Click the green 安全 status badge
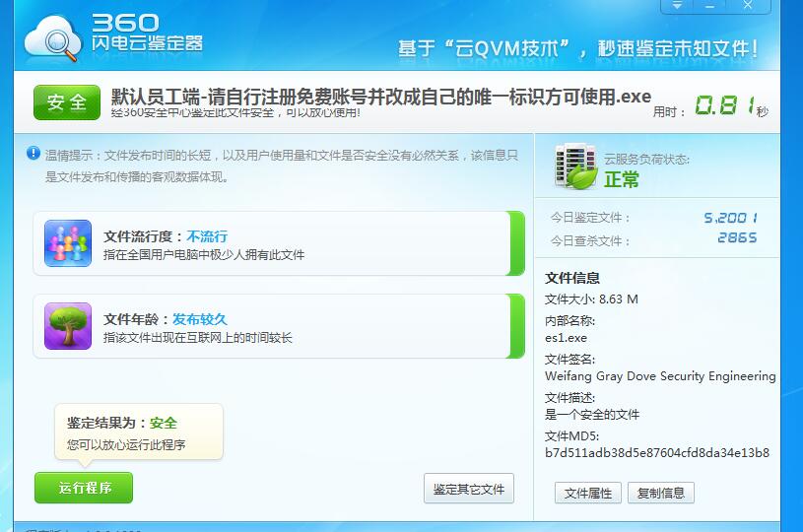This screenshot has width=803, height=532. [x=67, y=102]
